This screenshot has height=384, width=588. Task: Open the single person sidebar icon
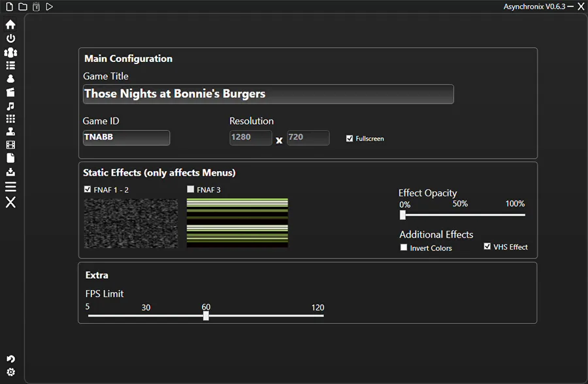coord(10,79)
